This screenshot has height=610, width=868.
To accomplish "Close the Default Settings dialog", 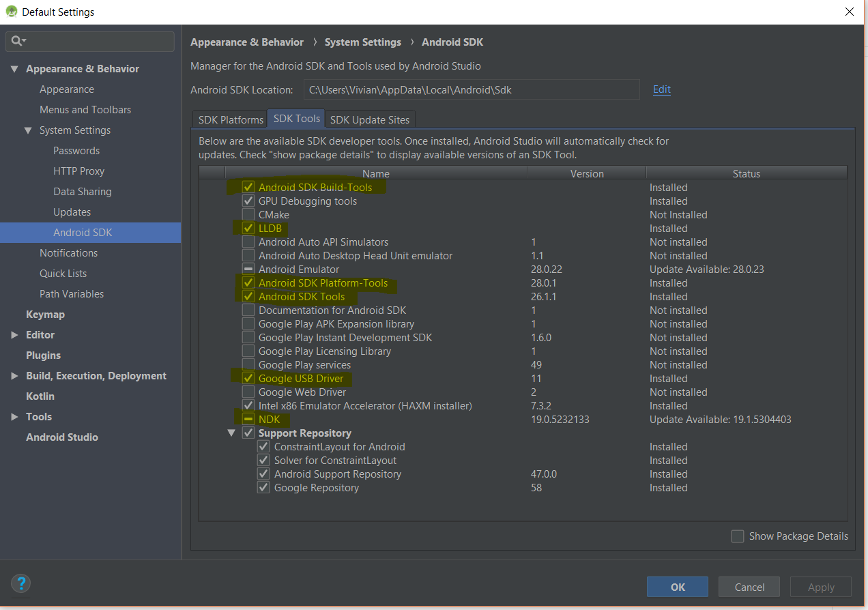I will tap(850, 12).
